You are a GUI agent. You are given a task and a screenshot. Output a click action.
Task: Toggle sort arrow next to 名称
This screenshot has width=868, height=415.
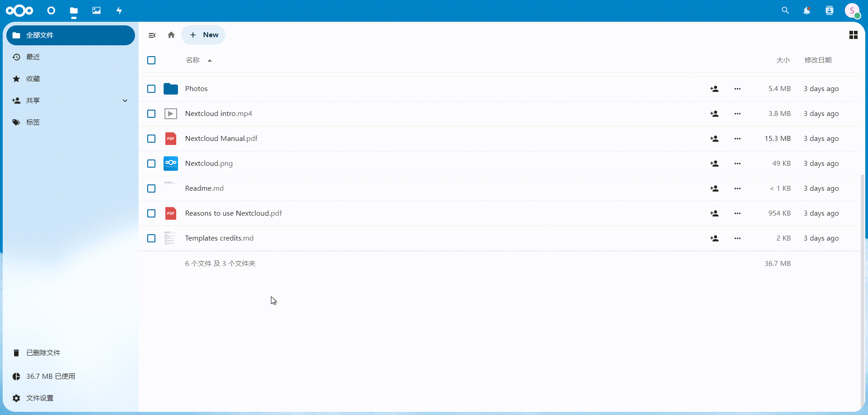(210, 60)
